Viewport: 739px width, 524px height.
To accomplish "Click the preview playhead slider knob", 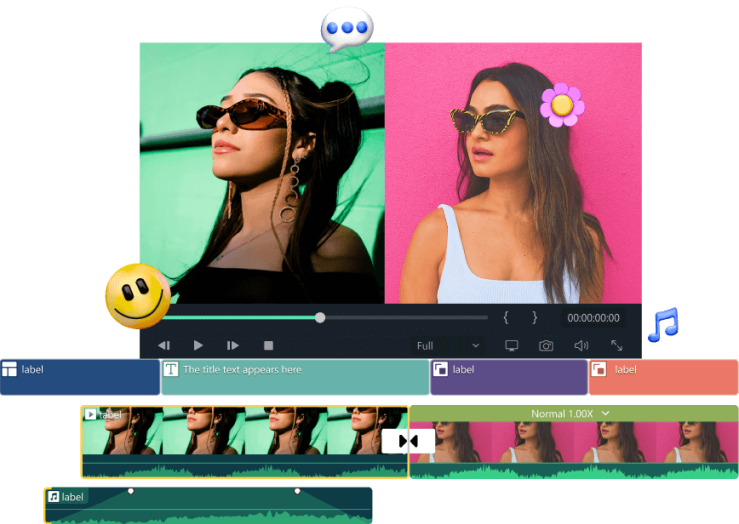I will [x=320, y=318].
